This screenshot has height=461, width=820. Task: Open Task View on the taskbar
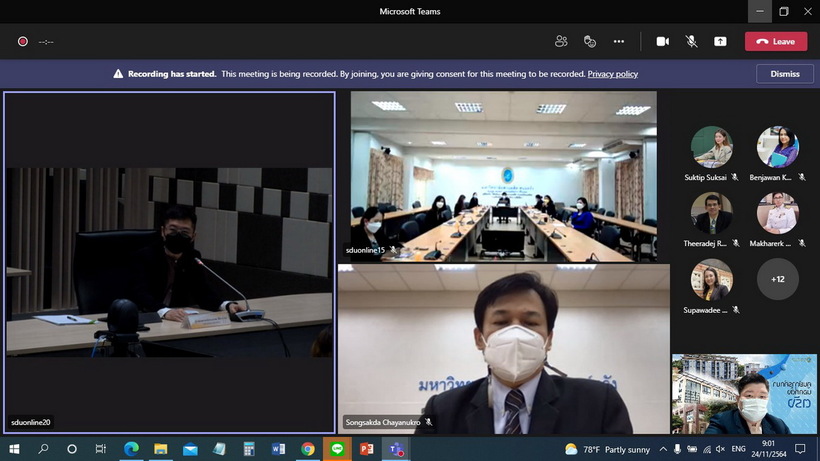pyautogui.click(x=100, y=449)
